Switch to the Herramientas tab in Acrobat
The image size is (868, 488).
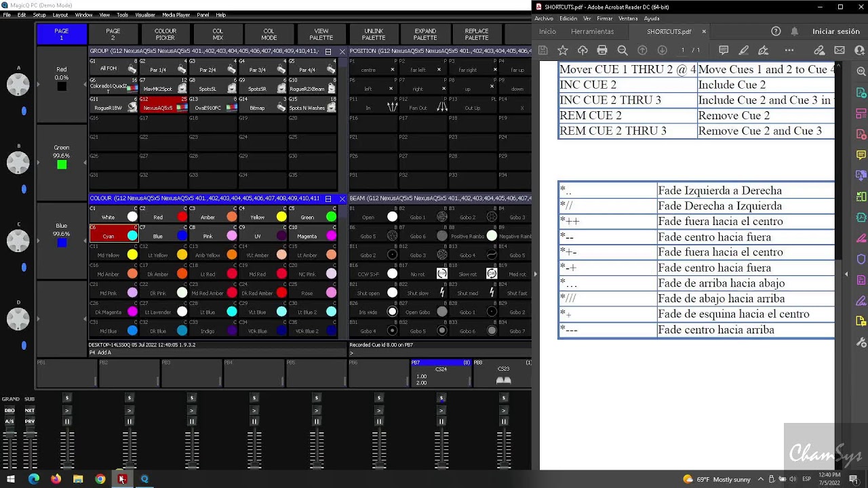pos(592,31)
